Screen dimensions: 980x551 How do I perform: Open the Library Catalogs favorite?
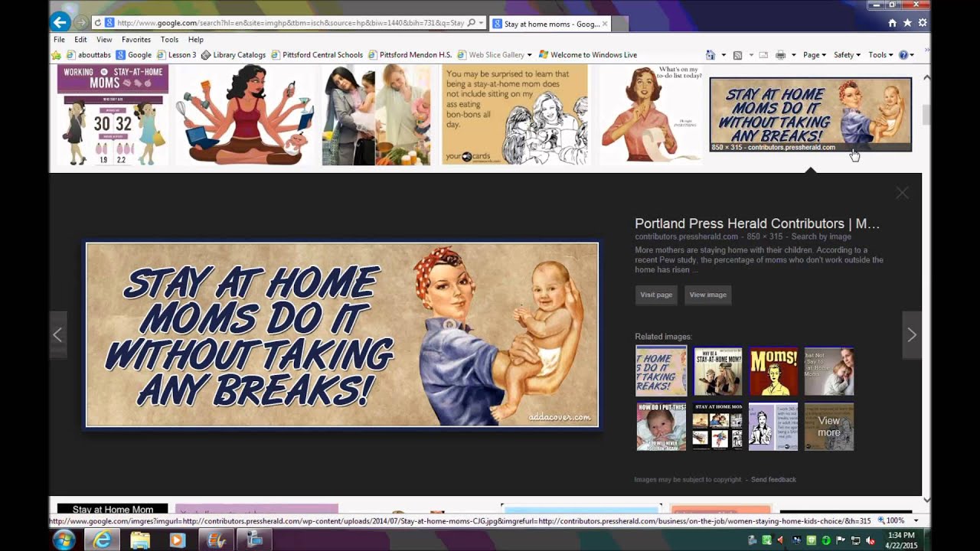tap(234, 55)
